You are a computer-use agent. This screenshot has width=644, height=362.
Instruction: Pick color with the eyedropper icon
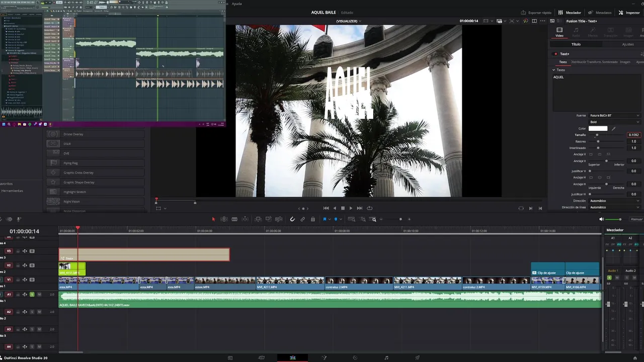click(x=613, y=129)
